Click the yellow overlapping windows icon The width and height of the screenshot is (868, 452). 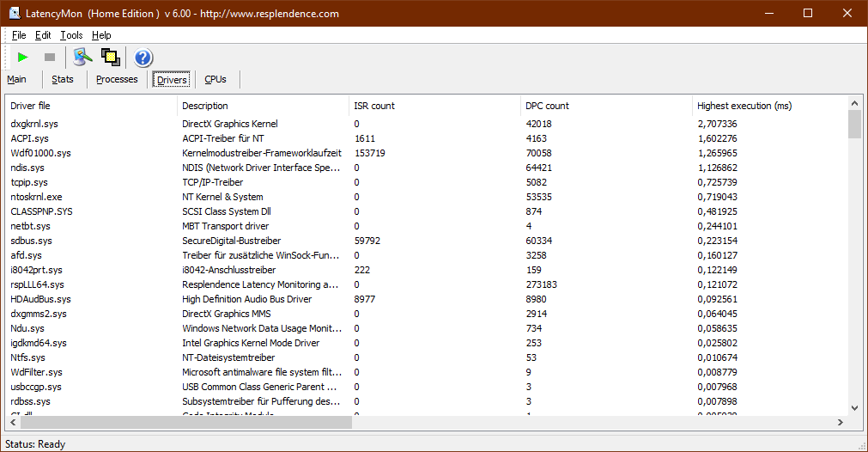pos(110,58)
